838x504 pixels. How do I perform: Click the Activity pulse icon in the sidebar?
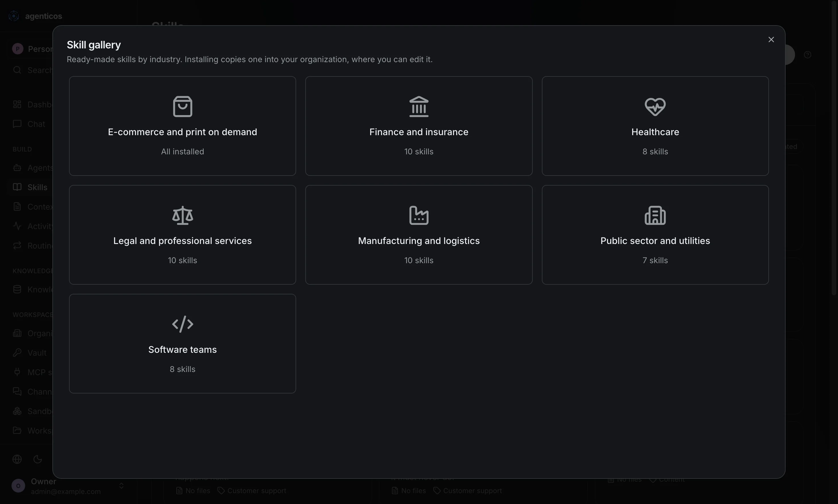point(17,226)
